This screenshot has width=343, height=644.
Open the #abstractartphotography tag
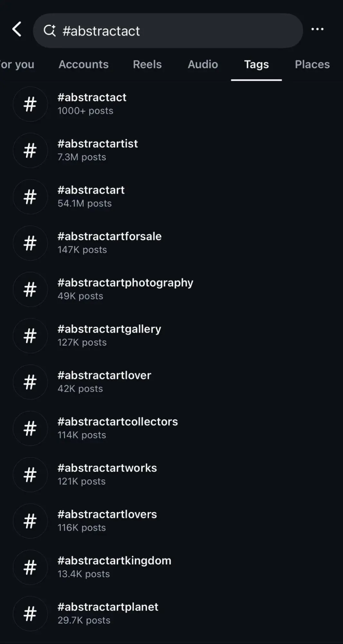125,289
